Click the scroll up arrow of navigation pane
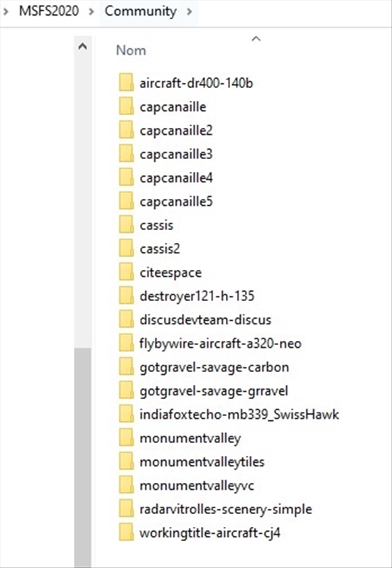The image size is (392, 568). [x=82, y=46]
